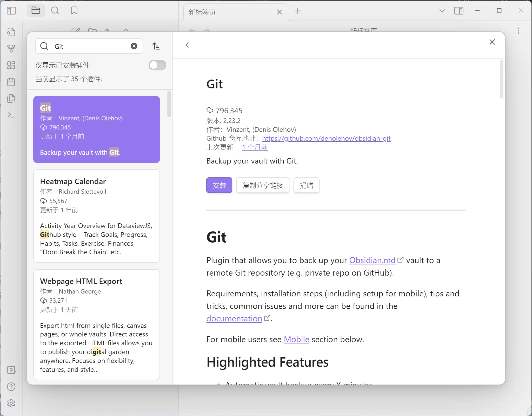Image resolution: width=532 pixels, height=416 pixels.
Task: Click the bookmark icon in top bar
Action: (74, 11)
